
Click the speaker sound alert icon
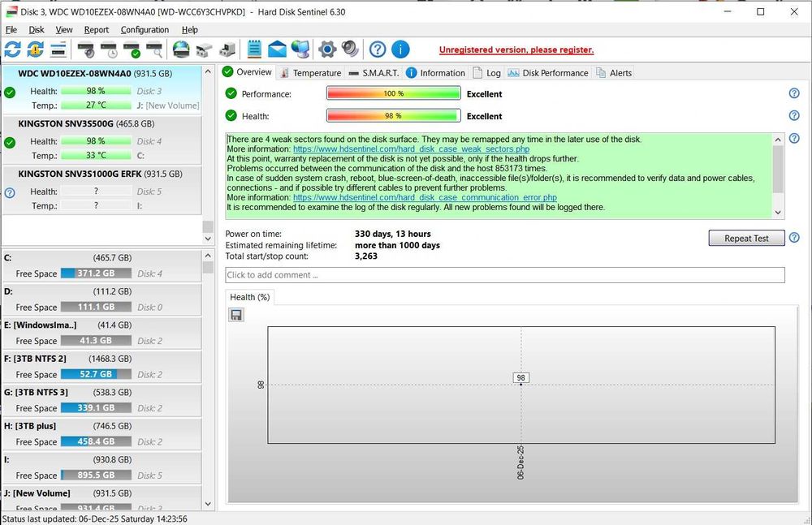pos(350,49)
